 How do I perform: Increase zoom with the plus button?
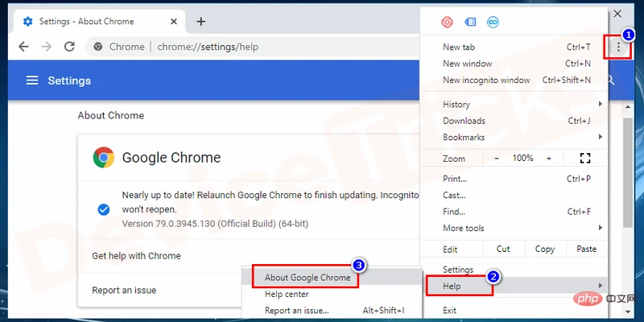pos(549,159)
